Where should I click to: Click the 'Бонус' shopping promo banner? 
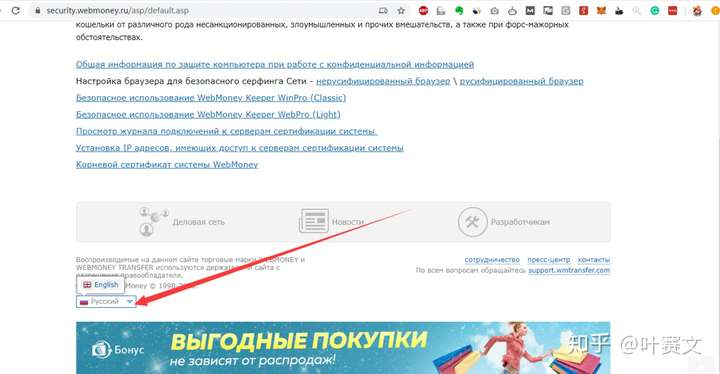[x=343, y=348]
